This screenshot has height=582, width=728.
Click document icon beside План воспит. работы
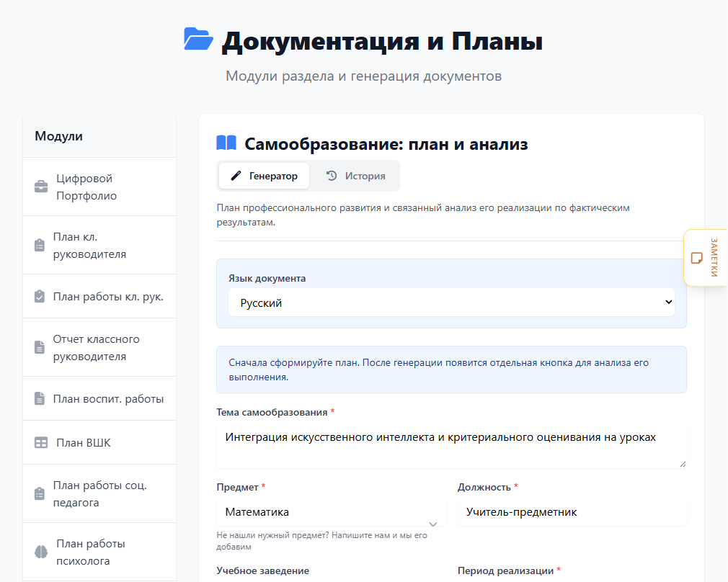tap(40, 398)
